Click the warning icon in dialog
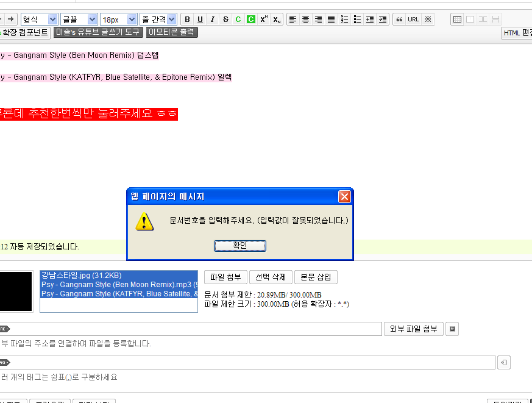Viewport: 532px width, 403px height. tap(144, 222)
